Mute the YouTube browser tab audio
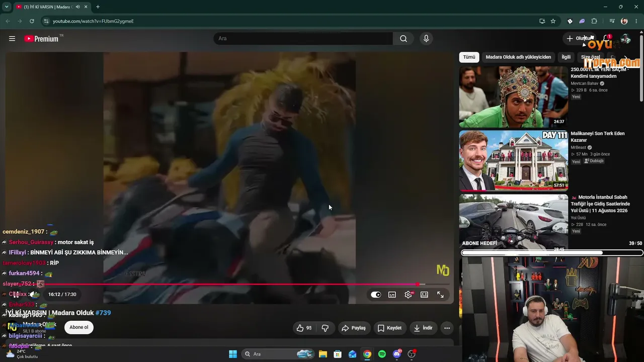 (77, 7)
